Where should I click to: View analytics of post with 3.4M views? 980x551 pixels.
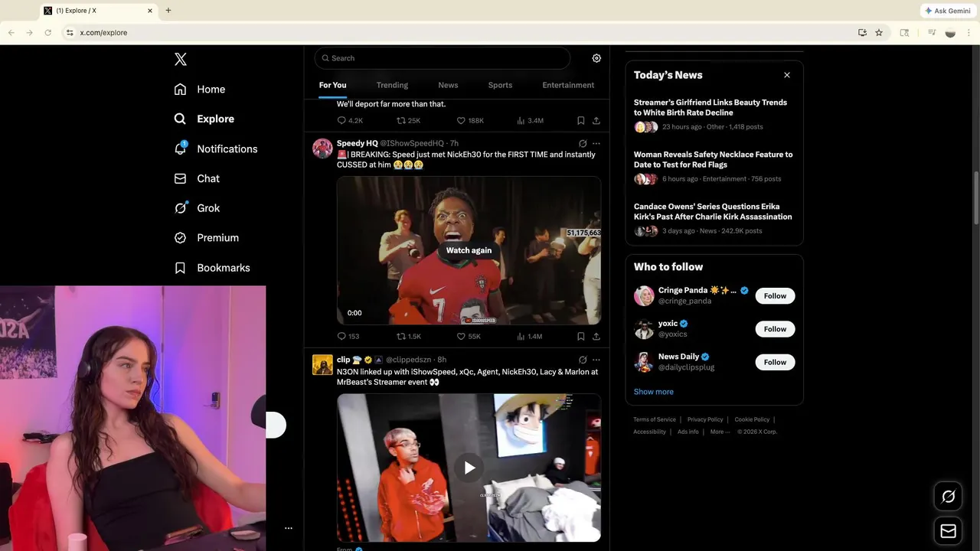click(x=530, y=121)
